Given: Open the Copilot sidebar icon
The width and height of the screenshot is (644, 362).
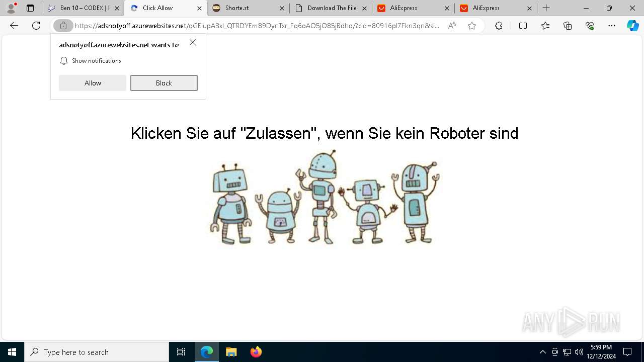Looking at the screenshot, I should (632, 26).
